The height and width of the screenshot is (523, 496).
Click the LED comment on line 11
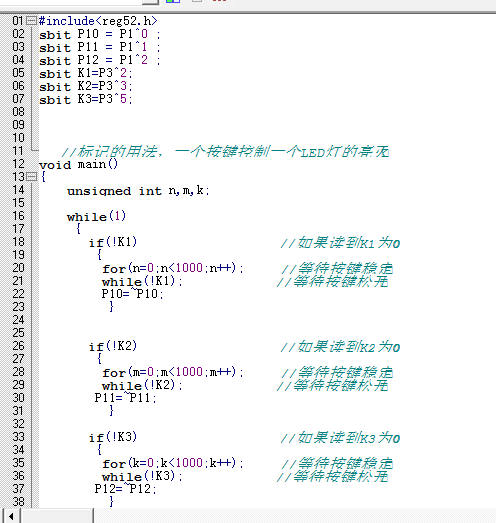[x=225, y=151]
